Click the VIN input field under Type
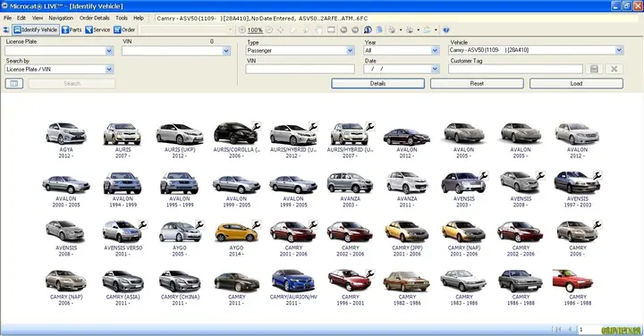The height and width of the screenshot is (336, 644). pos(300,69)
